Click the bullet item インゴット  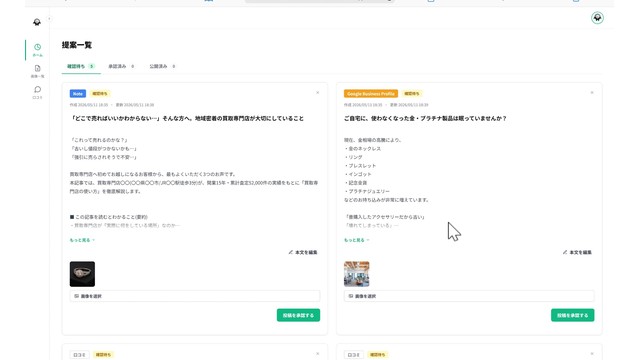click(x=358, y=174)
